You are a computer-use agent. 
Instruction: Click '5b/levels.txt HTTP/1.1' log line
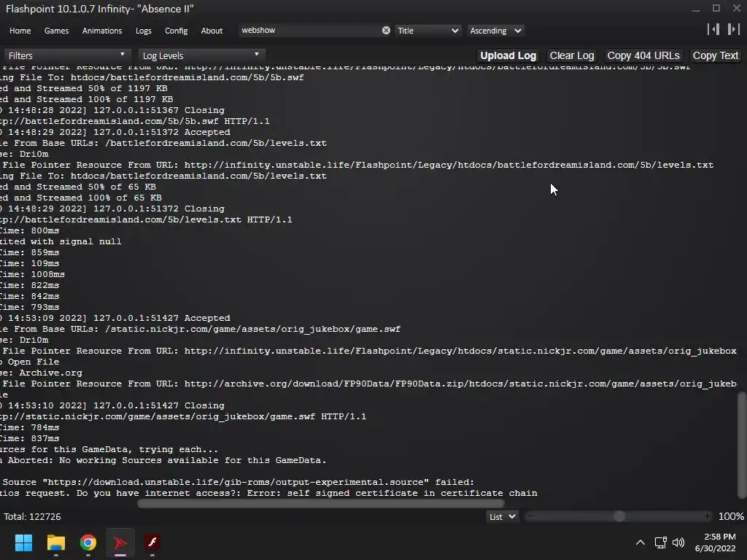(x=146, y=219)
